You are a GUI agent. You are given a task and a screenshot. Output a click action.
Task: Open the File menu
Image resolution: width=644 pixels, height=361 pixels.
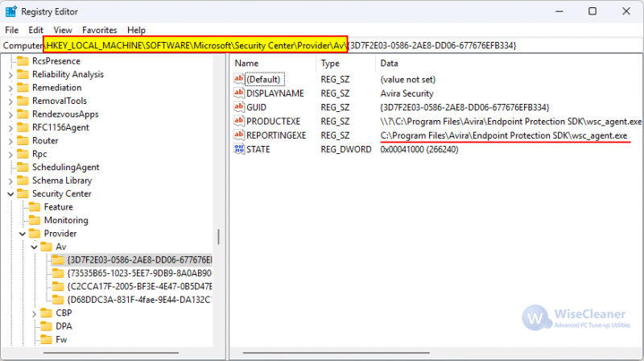coord(11,30)
